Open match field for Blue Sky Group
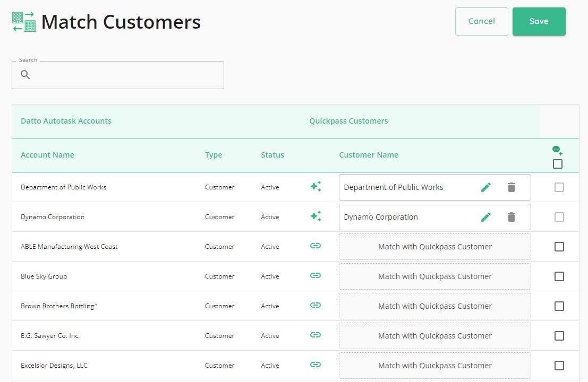Screen dimensions: 588x382 tap(435, 276)
